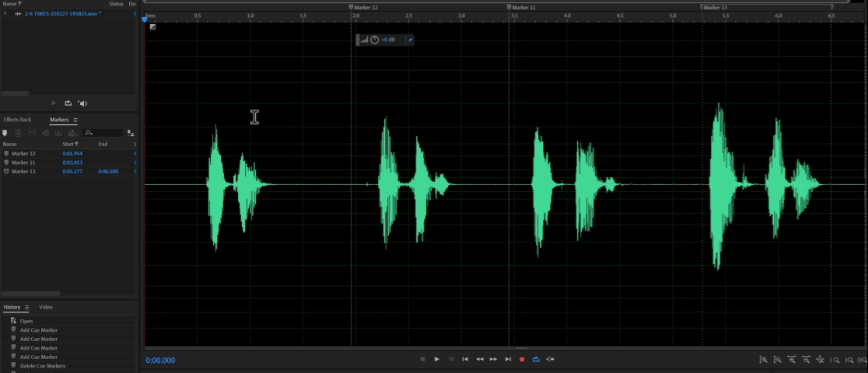The width and height of the screenshot is (868, 373).
Task: Click Marker 12 flag on timeline ruler
Action: tap(351, 8)
